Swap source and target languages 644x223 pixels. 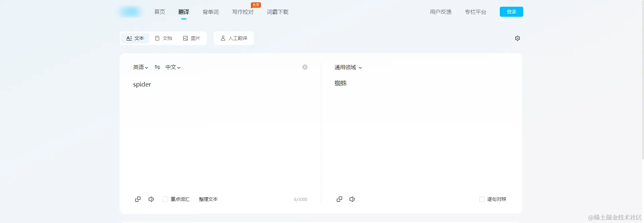pyautogui.click(x=157, y=67)
